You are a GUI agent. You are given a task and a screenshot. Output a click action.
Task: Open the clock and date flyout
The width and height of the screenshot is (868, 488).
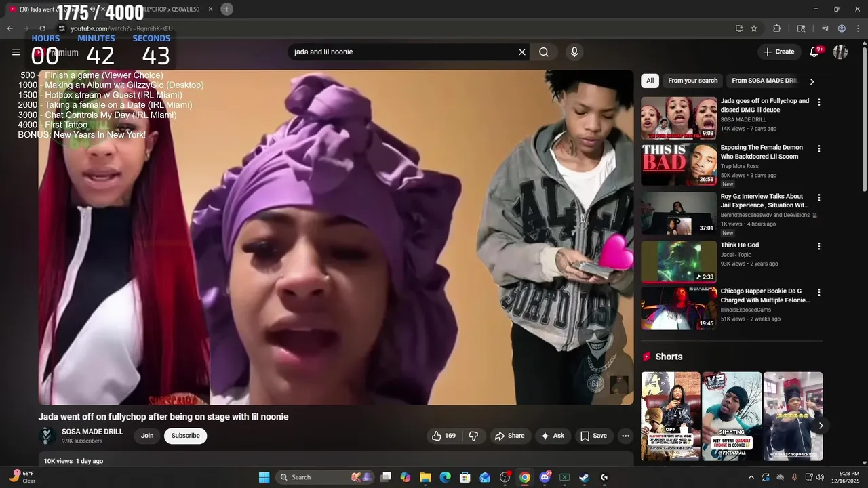point(849,477)
